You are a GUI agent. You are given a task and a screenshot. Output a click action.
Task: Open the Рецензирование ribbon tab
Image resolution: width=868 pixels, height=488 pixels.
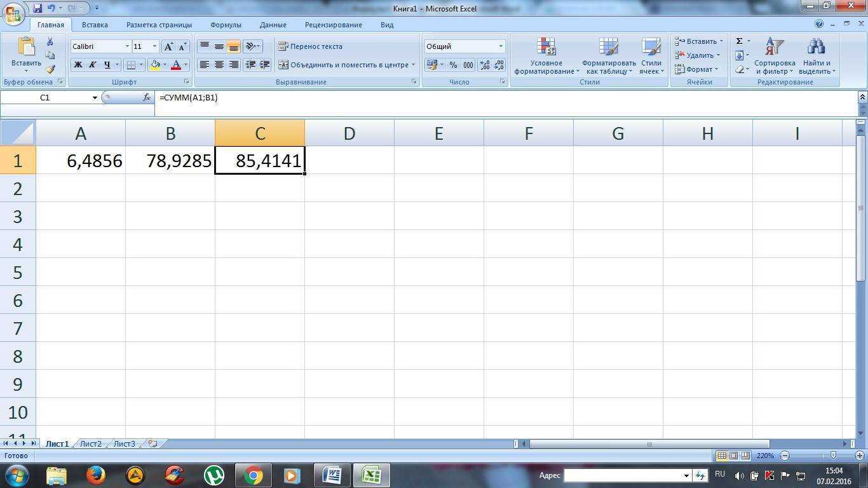(x=332, y=24)
